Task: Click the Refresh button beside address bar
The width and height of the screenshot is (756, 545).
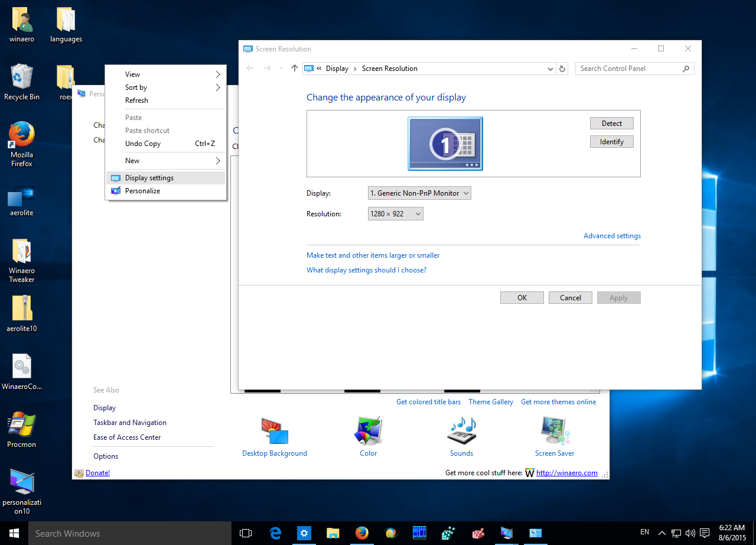Action: click(563, 69)
